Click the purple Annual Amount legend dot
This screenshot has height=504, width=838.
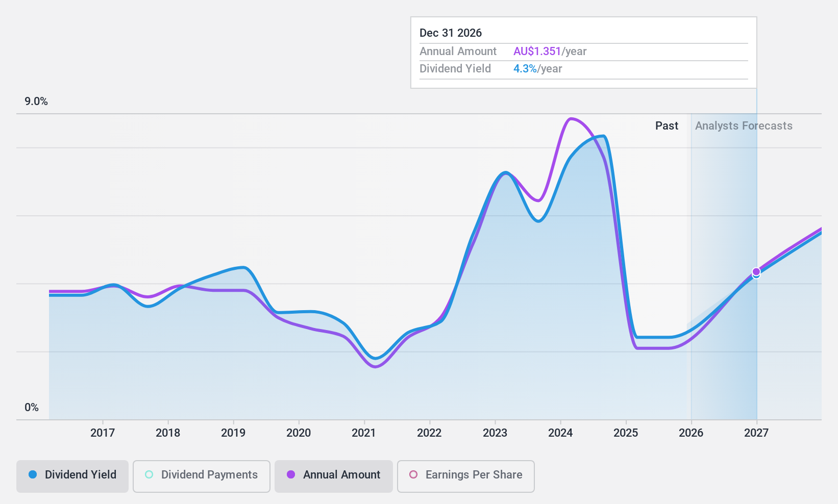click(x=291, y=475)
